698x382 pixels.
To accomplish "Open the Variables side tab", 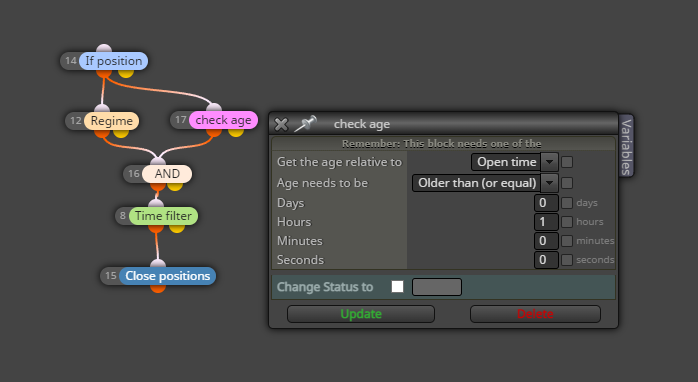I will [x=626, y=146].
